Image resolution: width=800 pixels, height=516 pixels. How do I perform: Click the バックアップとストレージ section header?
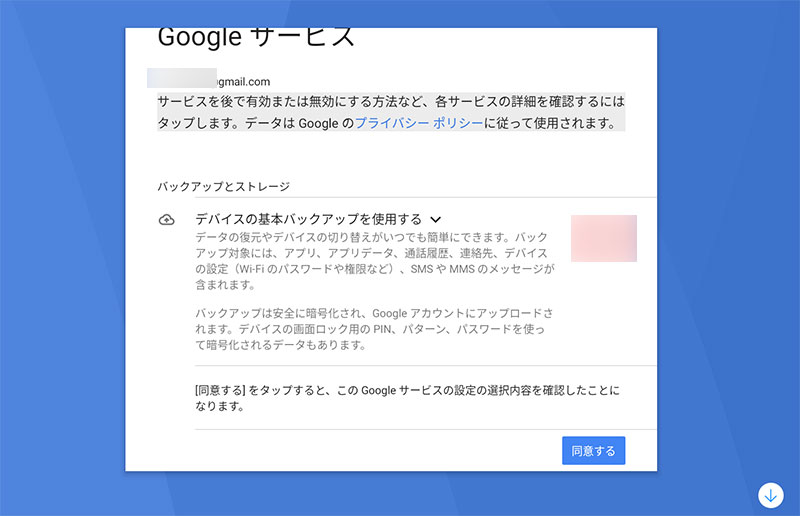(x=223, y=186)
